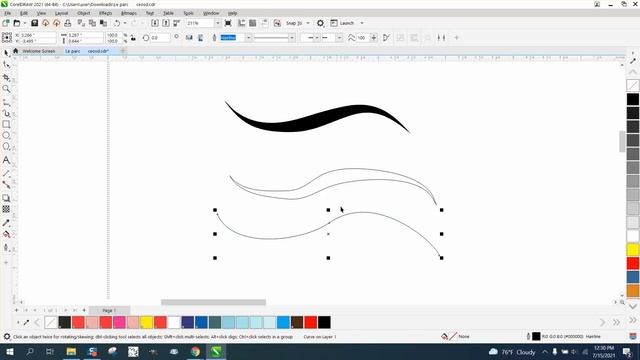Expand the Launch dropdown arrow
Image resolution: width=640 pixels, height=360 pixels.
tap(362, 23)
